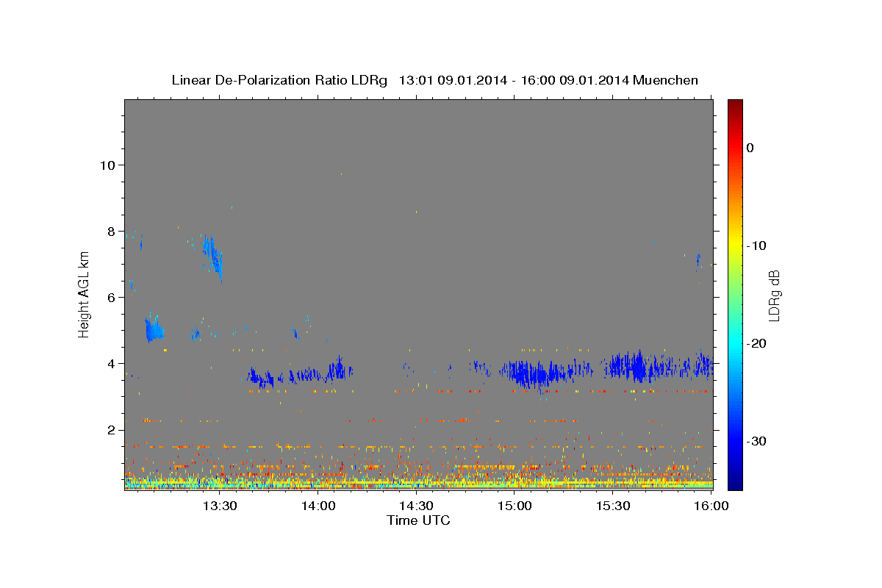Image resolution: width=882 pixels, height=588 pixels.
Task: Click the small blue echo near 15:56 at 7 km
Action: pyautogui.click(x=698, y=261)
